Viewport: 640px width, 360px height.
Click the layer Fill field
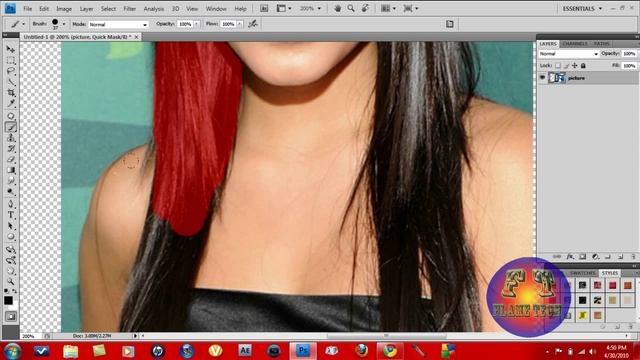(x=629, y=65)
